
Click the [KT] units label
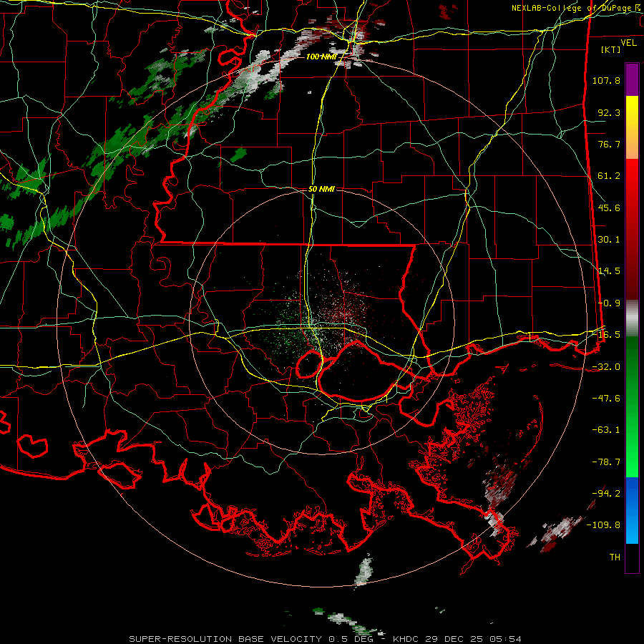(611, 49)
